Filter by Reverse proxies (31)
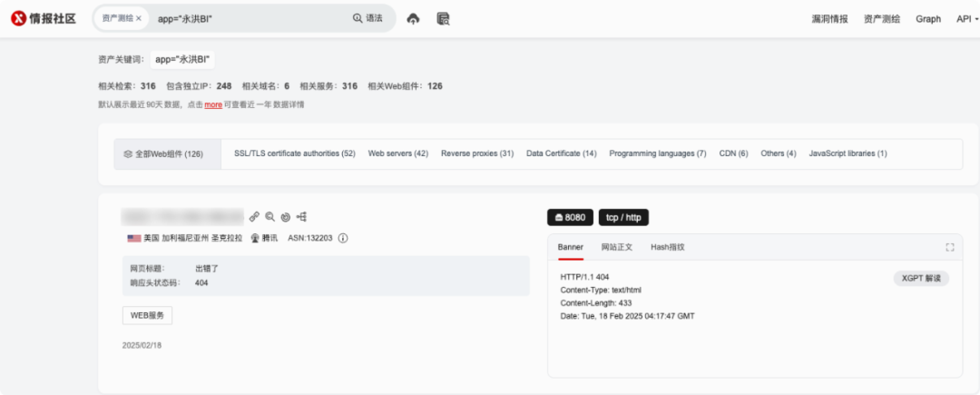 coord(477,153)
